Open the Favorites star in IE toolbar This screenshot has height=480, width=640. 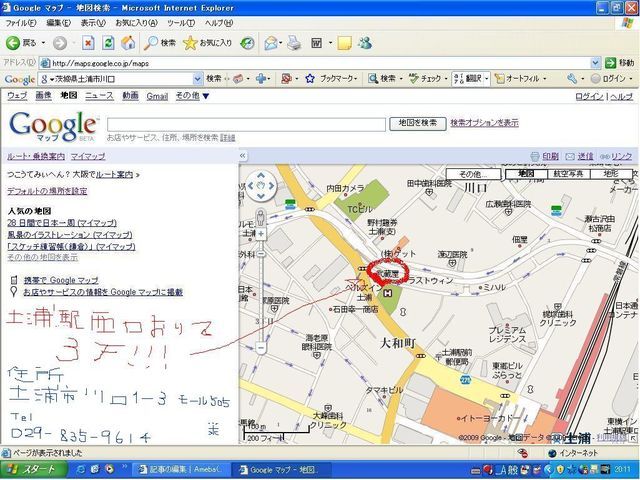pos(189,43)
